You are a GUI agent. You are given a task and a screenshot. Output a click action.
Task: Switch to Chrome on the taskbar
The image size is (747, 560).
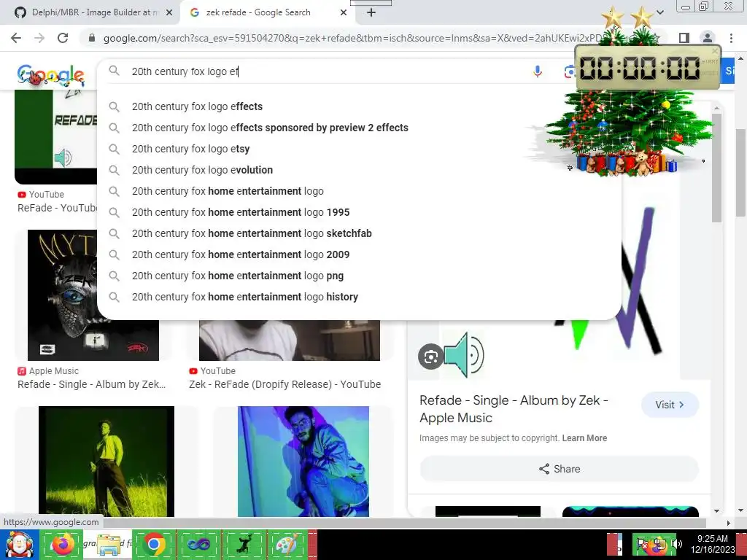[x=154, y=544]
